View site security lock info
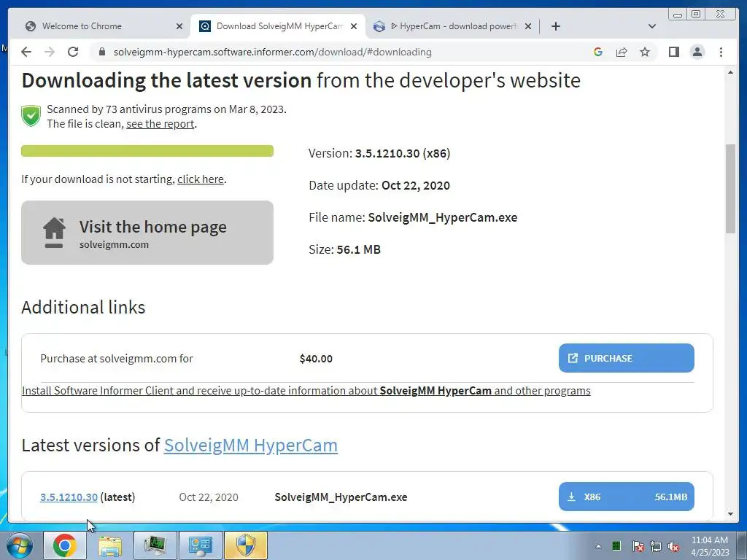This screenshot has height=560, width=747. tap(102, 52)
